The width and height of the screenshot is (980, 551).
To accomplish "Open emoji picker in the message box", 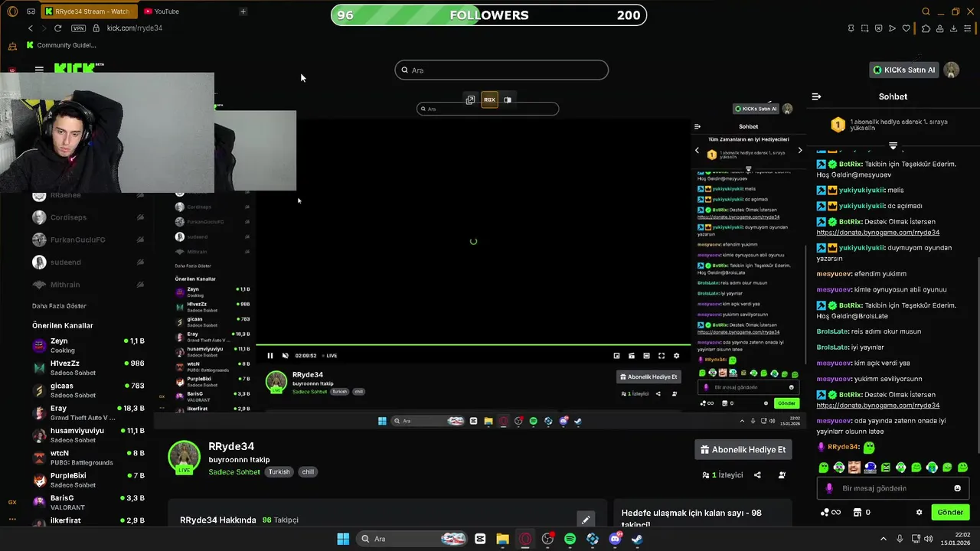I will point(957,488).
